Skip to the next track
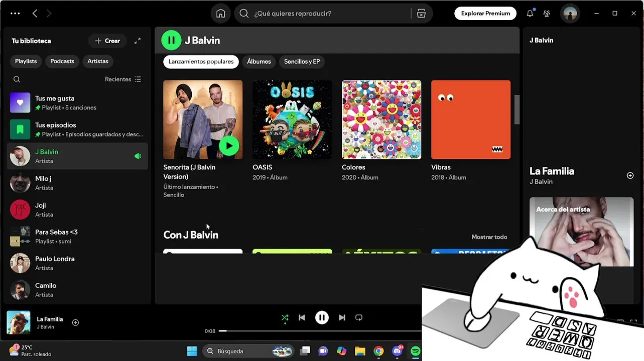The height and width of the screenshot is (361, 644). click(x=342, y=317)
